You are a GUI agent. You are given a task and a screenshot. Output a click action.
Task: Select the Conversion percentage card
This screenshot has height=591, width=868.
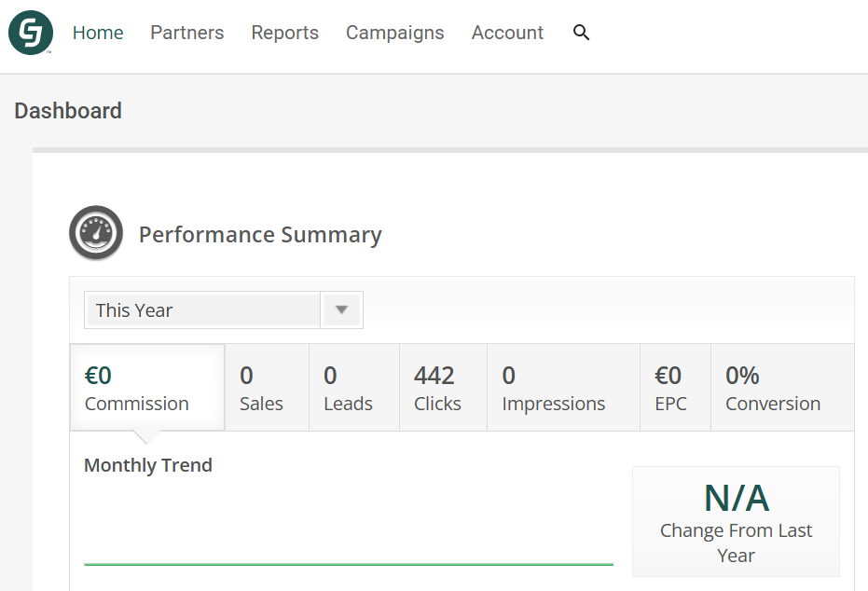click(x=772, y=387)
